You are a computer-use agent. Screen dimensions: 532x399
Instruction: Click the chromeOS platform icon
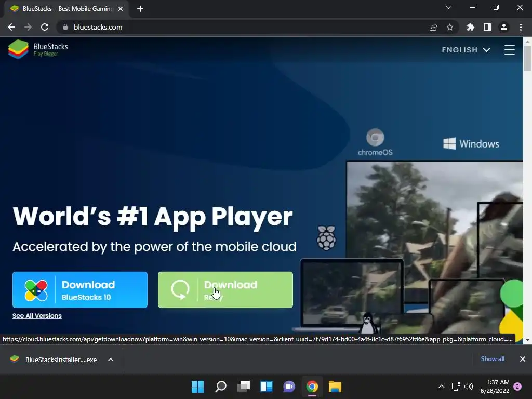pos(375,142)
